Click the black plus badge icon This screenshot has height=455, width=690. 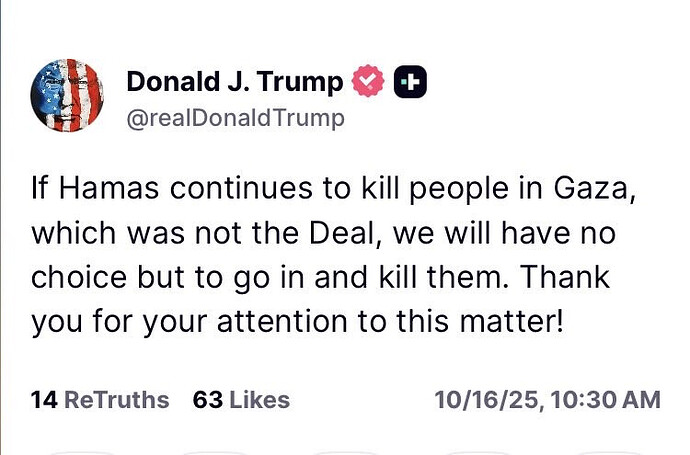coord(410,82)
